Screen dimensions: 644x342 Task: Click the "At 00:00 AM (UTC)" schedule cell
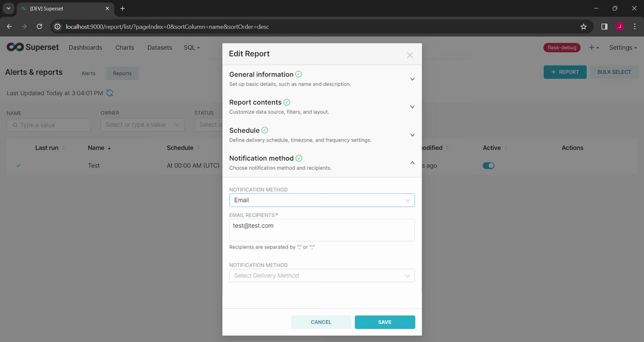pos(193,165)
